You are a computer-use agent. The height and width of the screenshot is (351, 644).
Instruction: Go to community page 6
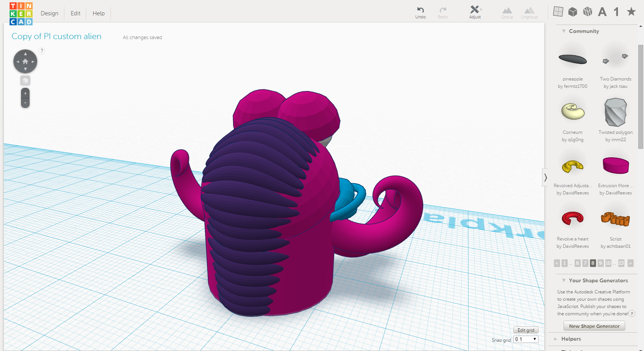(x=578, y=263)
